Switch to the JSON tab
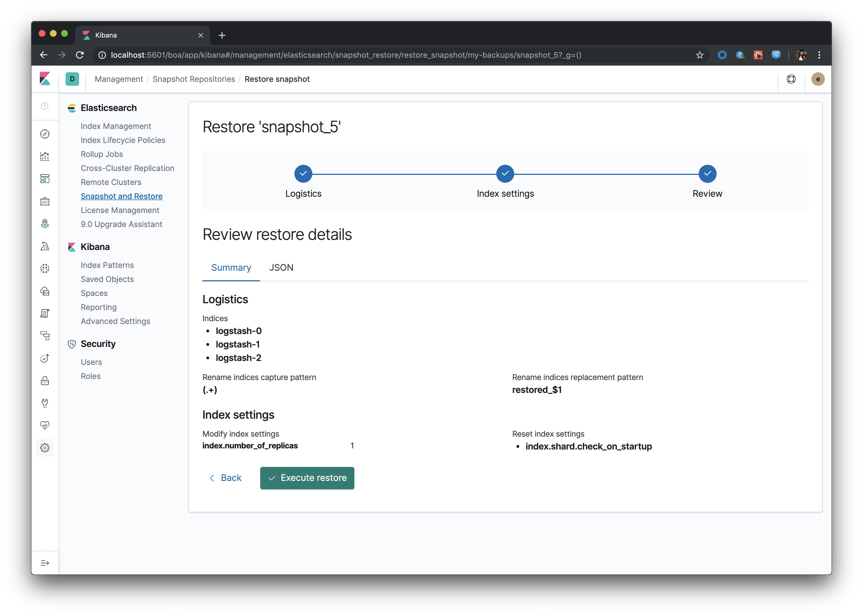 (281, 268)
